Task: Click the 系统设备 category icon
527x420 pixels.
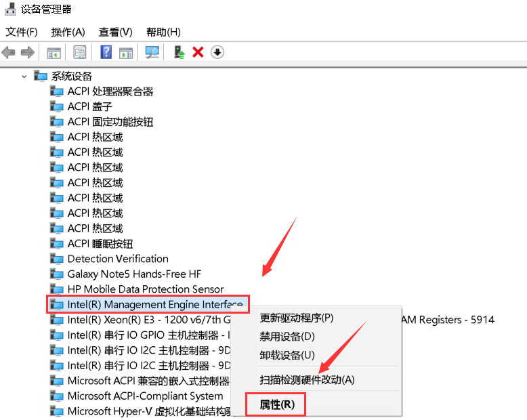Action: tap(41, 76)
